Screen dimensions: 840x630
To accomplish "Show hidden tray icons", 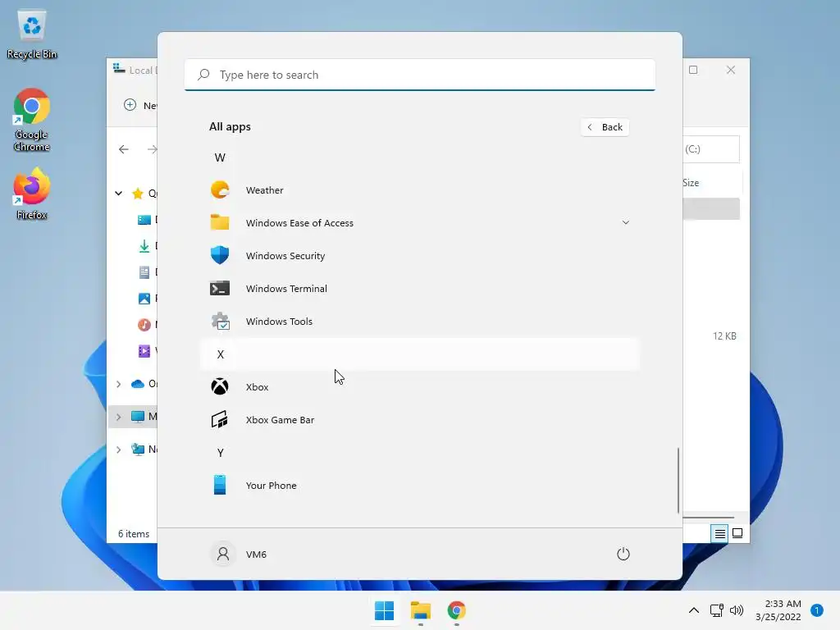I will (694, 610).
